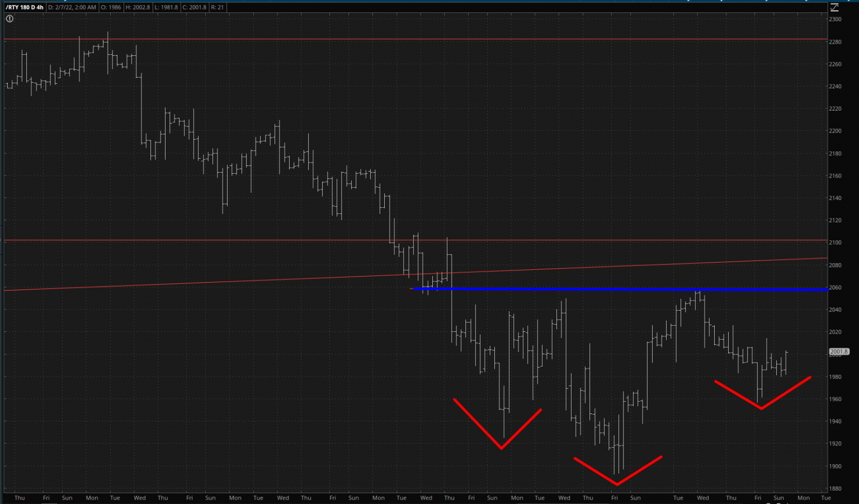The height and width of the screenshot is (504, 859).
Task: Click the date readout D: 2/7/22, 2:00 AM
Action: pyautogui.click(x=72, y=7)
